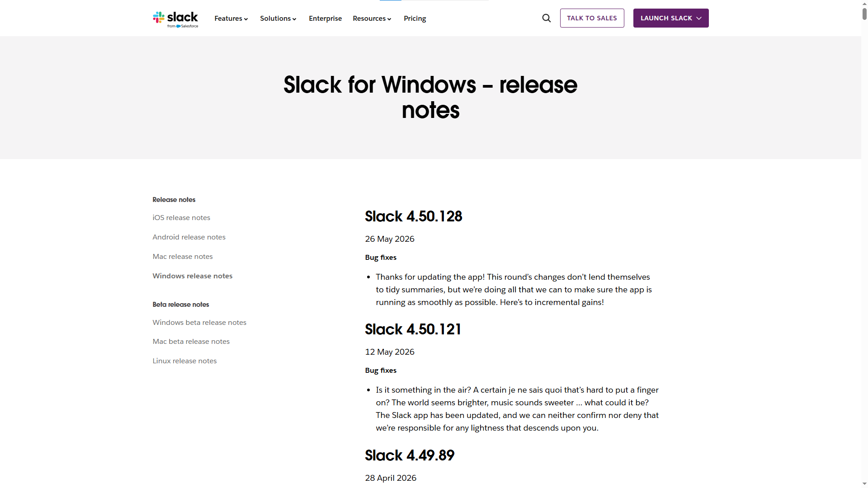Screen dimensions: 868x488
Task: Click the Talk to Sales button
Action: [x=592, y=18]
